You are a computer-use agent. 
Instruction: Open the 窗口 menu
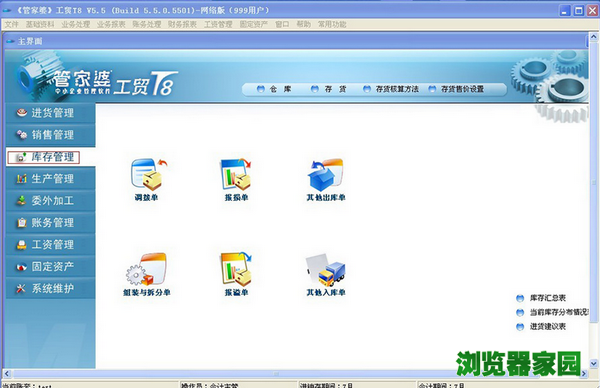282,24
